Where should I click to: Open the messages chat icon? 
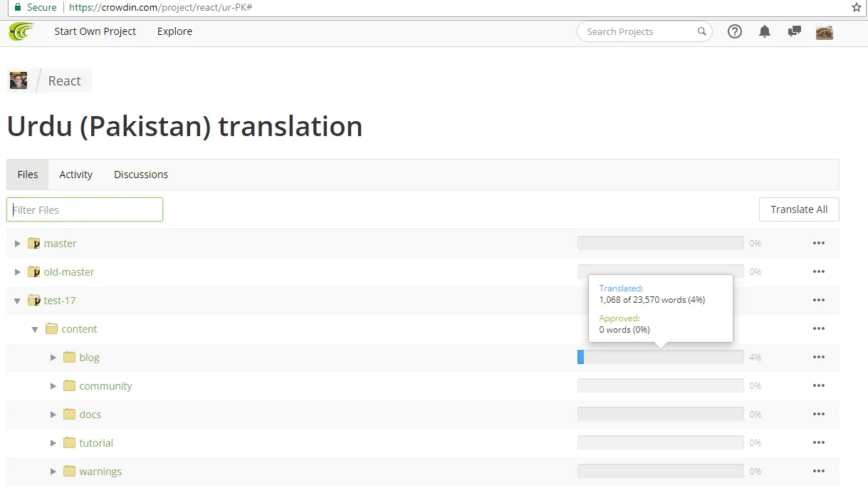pyautogui.click(x=795, y=31)
